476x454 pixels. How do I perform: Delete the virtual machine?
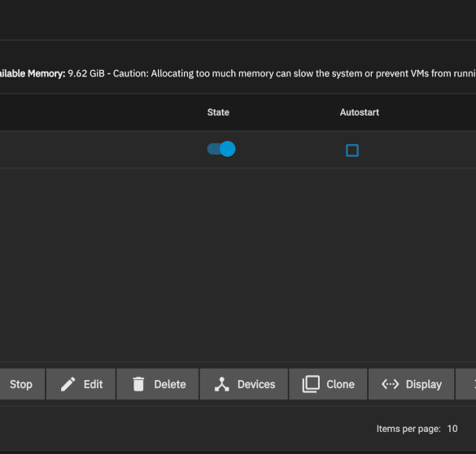pyautogui.click(x=158, y=384)
